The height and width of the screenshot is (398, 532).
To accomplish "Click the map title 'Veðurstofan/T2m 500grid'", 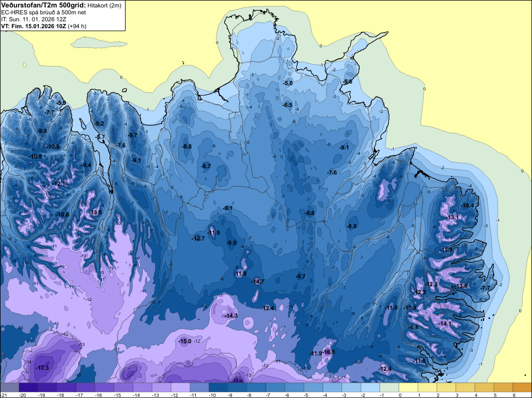I will (x=44, y=5).
